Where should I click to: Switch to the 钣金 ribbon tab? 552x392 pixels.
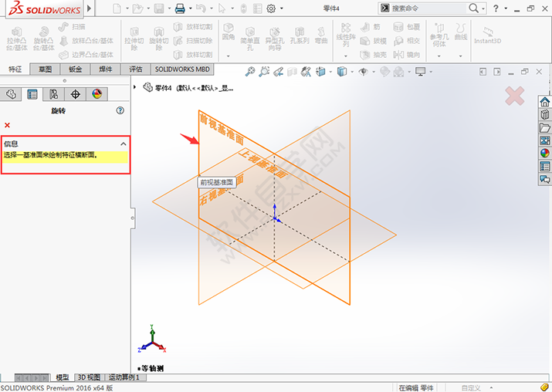pos(76,69)
